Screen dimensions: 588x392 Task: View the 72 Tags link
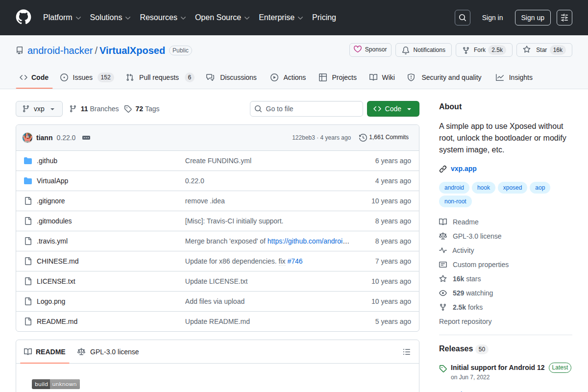coord(142,109)
